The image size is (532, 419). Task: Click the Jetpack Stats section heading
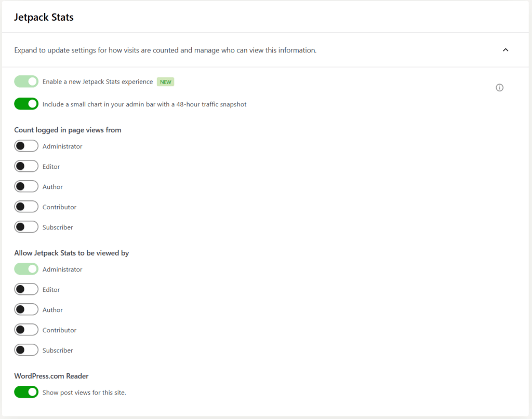[44, 17]
